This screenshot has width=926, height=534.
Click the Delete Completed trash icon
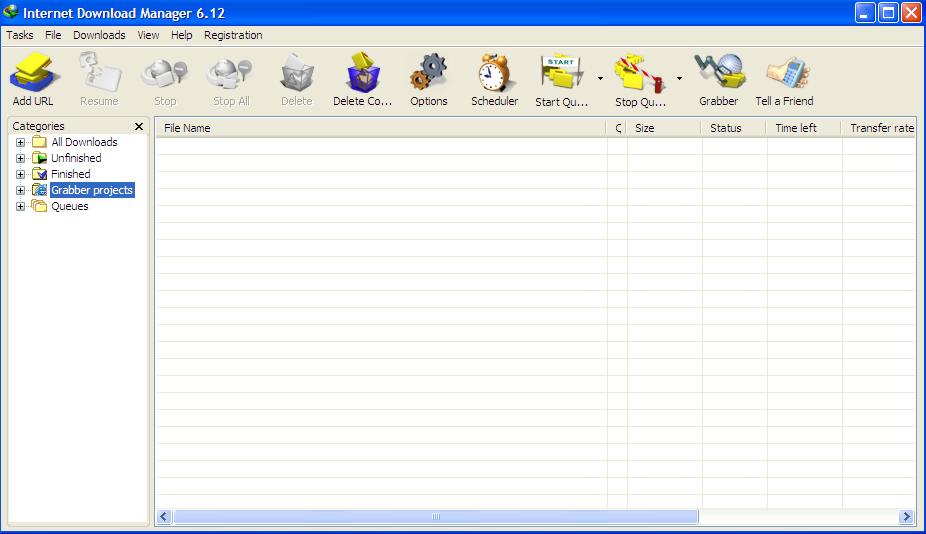point(363,73)
